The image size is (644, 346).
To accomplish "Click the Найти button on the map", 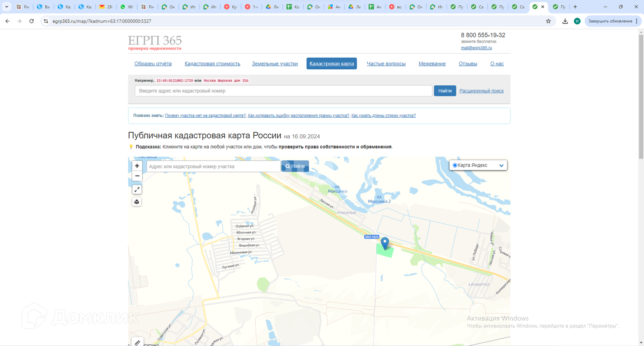I will tap(295, 166).
